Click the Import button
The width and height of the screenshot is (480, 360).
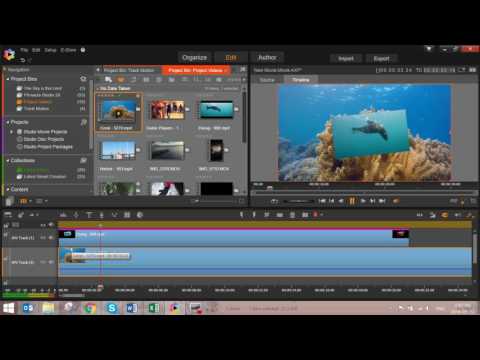[x=346, y=59]
